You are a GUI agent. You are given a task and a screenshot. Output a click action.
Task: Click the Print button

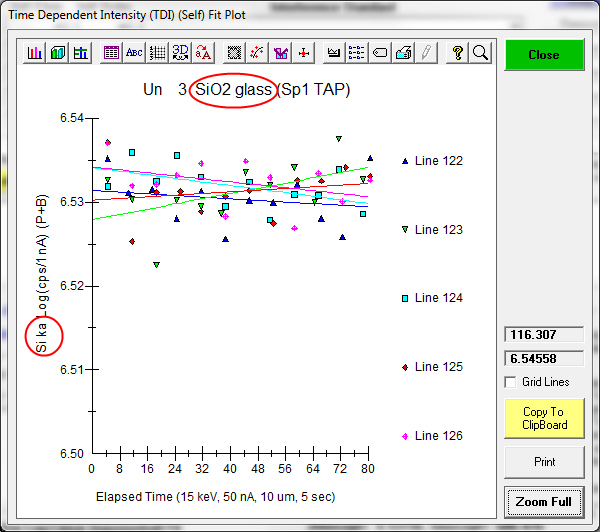(543, 462)
